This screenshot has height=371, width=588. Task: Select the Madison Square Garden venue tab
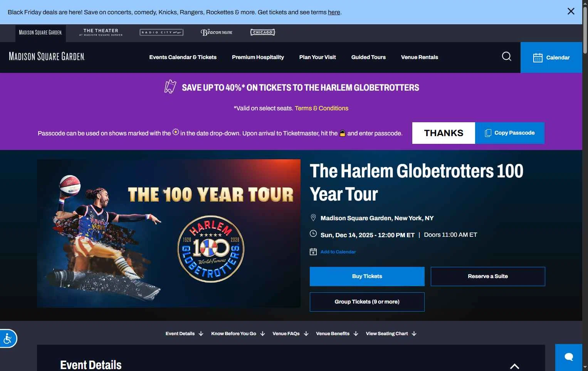(x=40, y=33)
